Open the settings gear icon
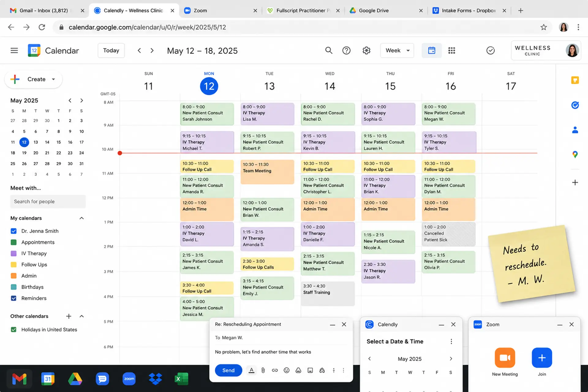 (x=367, y=51)
